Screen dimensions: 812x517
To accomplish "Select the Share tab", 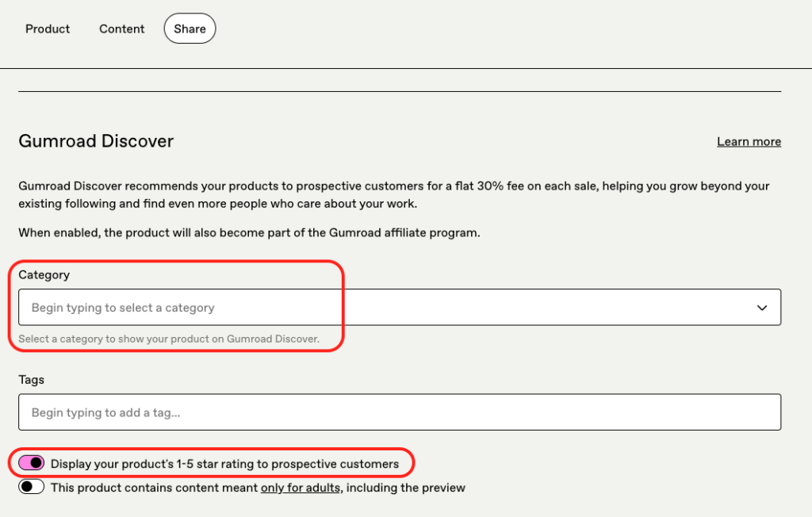I will [x=190, y=29].
